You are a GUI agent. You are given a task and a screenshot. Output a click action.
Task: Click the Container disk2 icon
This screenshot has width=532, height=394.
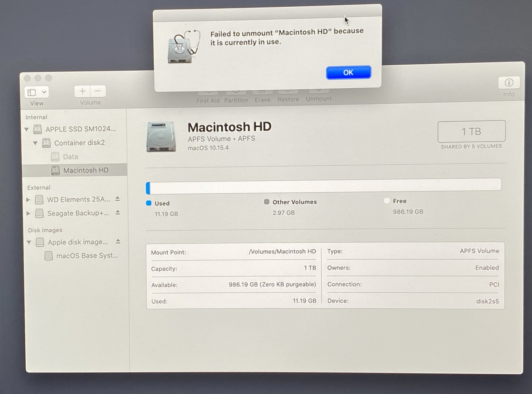46,143
